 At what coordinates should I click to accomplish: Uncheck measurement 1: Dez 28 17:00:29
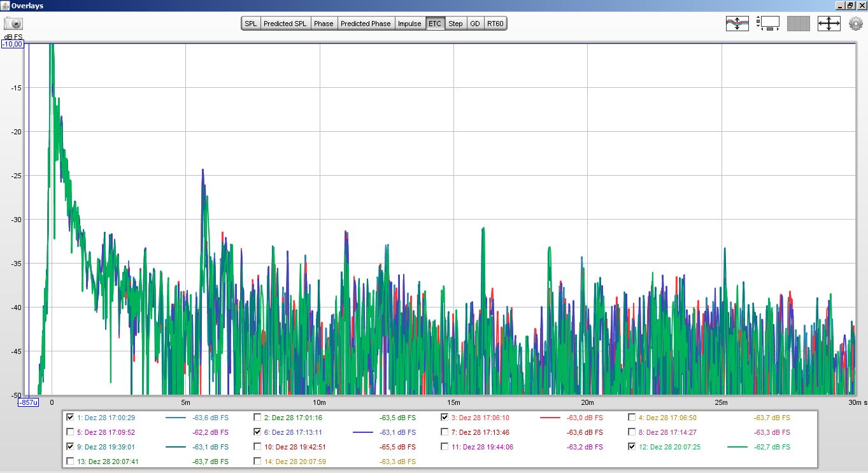(x=70, y=418)
